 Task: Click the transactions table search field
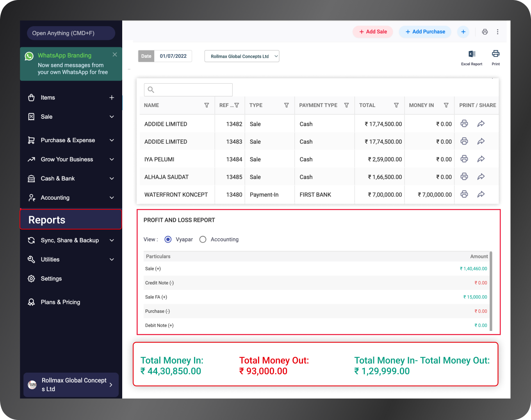(188, 90)
